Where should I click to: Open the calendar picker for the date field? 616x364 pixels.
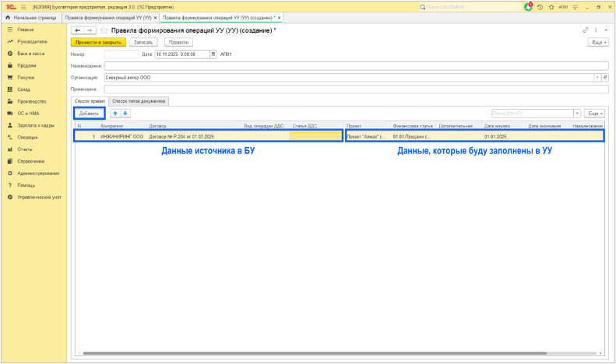214,54
